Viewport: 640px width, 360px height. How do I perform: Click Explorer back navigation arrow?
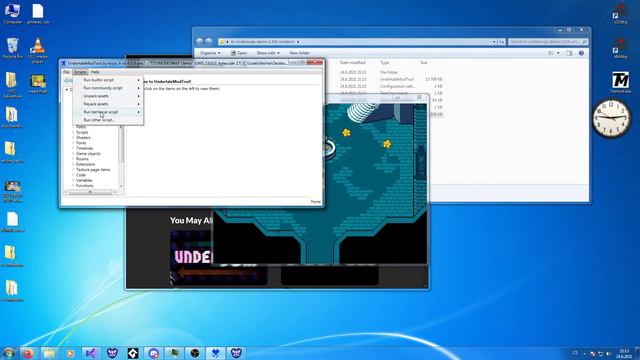pyautogui.click(x=200, y=41)
